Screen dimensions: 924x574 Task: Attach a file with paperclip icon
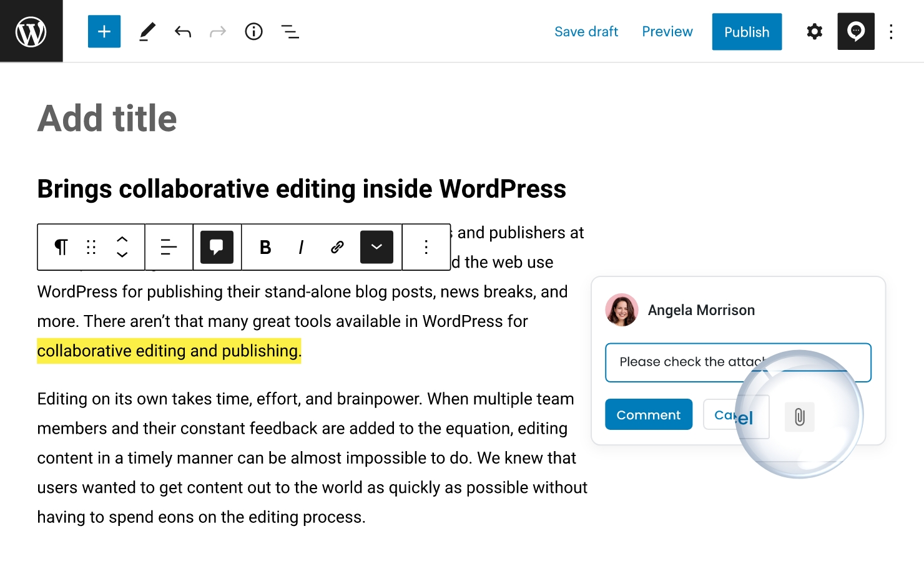[800, 416]
